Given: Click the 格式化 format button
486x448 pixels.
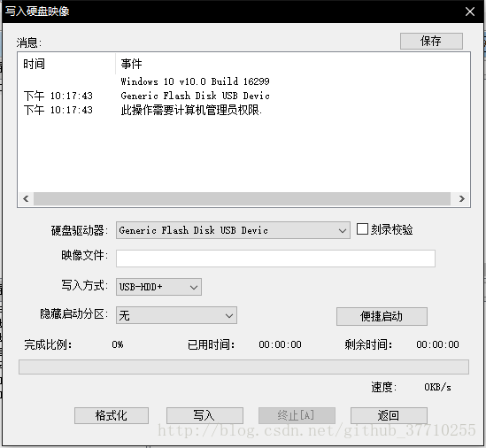Looking at the screenshot, I should (112, 415).
